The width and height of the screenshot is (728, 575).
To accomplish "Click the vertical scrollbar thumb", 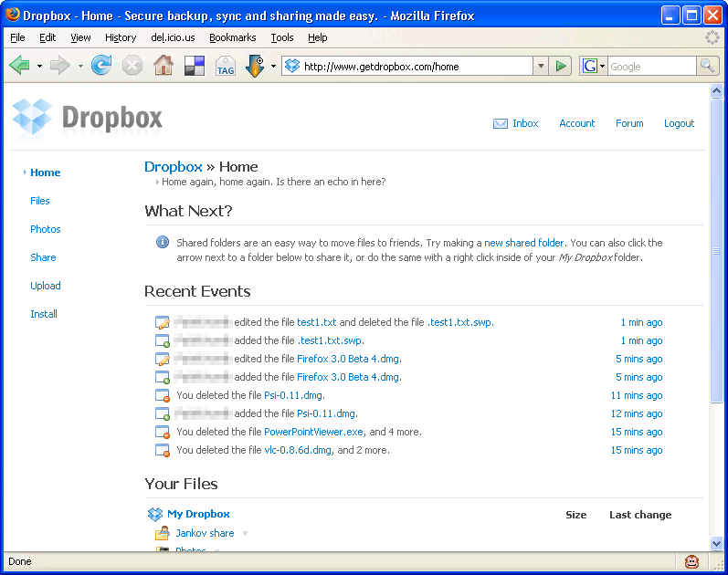I will [716, 251].
